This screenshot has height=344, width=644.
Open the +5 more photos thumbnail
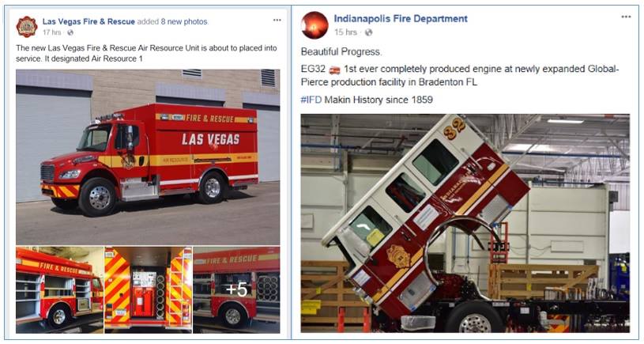click(236, 289)
